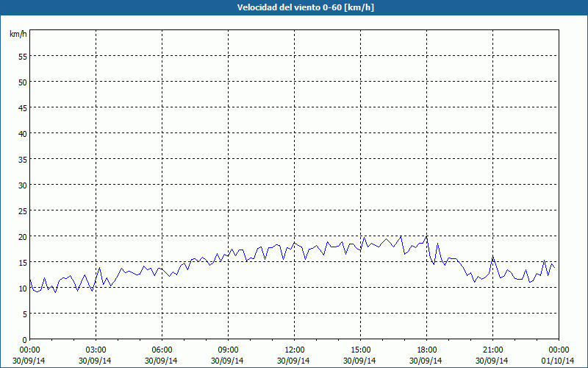The image size is (588, 368).
Task: Select the y-axis value "35"
Action: (23, 160)
